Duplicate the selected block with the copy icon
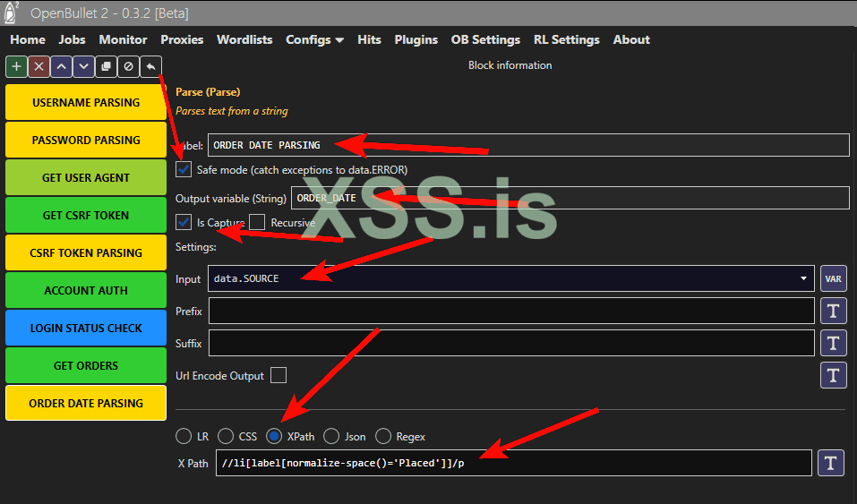Image resolution: width=857 pixels, height=504 pixels. coord(106,66)
